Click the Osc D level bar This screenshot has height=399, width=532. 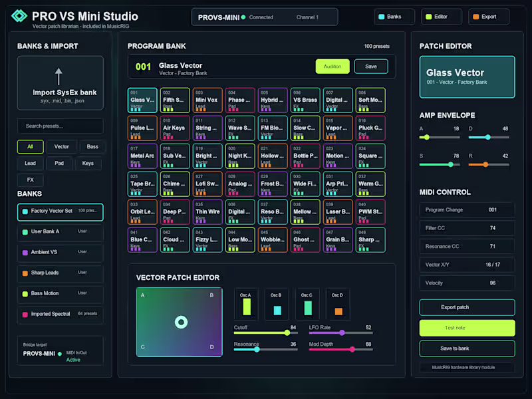click(x=338, y=311)
